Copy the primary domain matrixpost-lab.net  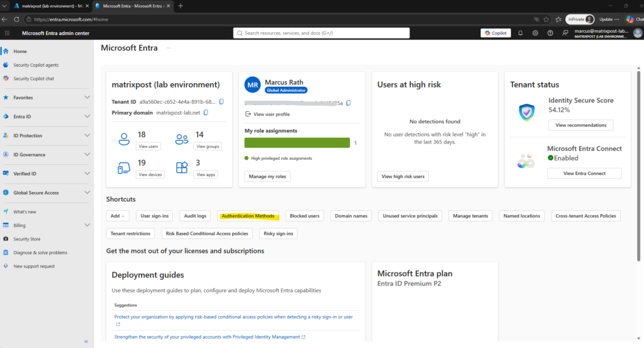coord(206,112)
